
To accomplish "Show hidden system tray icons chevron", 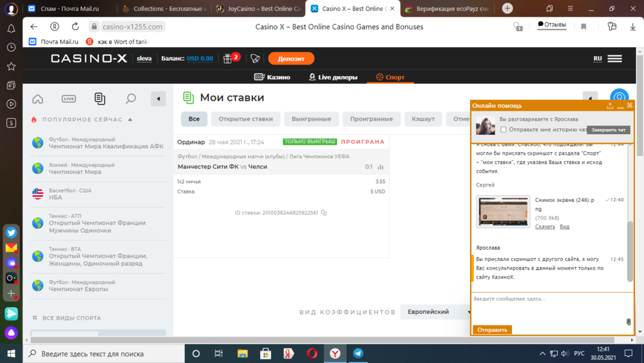I will pos(542,353).
